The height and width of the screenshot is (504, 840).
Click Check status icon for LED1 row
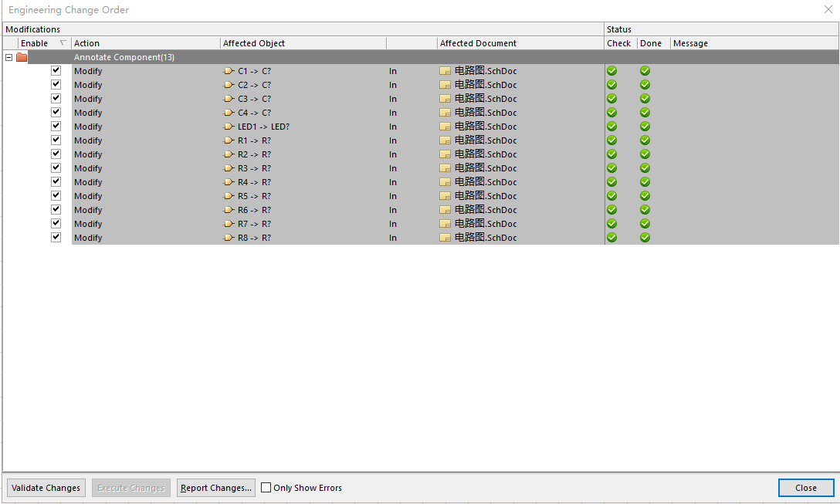611,127
